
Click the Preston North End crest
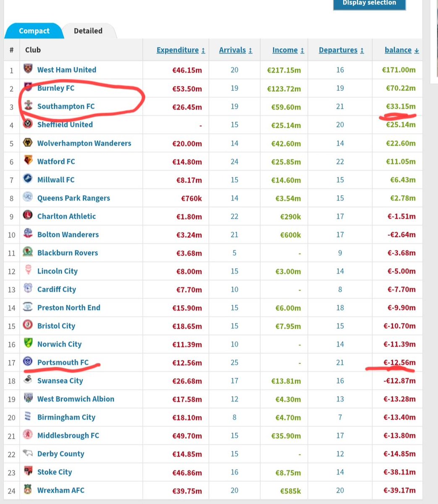coord(28,306)
